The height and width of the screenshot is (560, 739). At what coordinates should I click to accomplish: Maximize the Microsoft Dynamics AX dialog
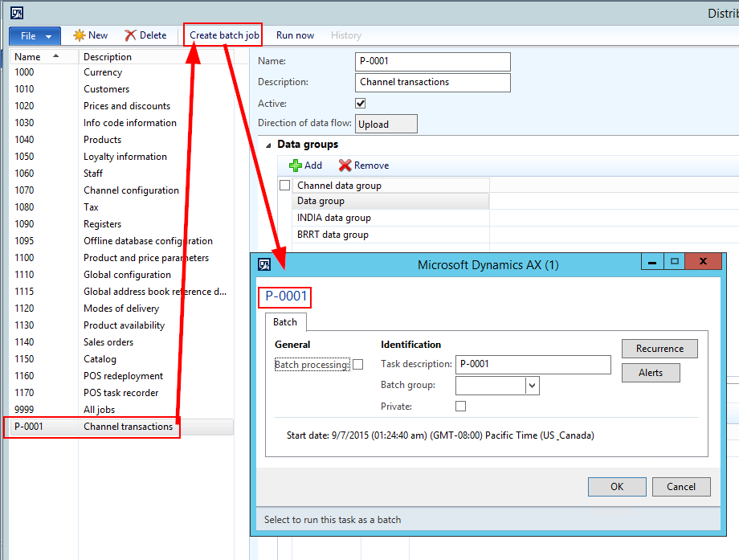pyautogui.click(x=675, y=262)
